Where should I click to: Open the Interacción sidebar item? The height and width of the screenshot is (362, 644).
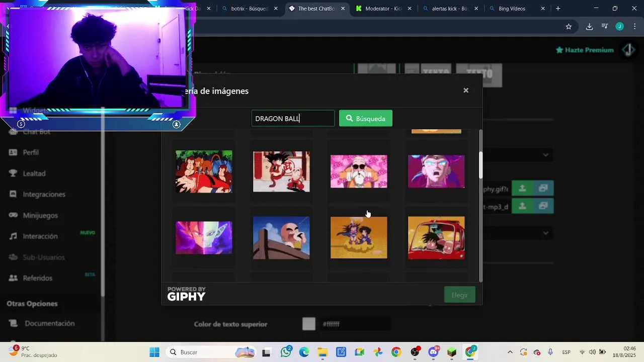[x=40, y=236]
